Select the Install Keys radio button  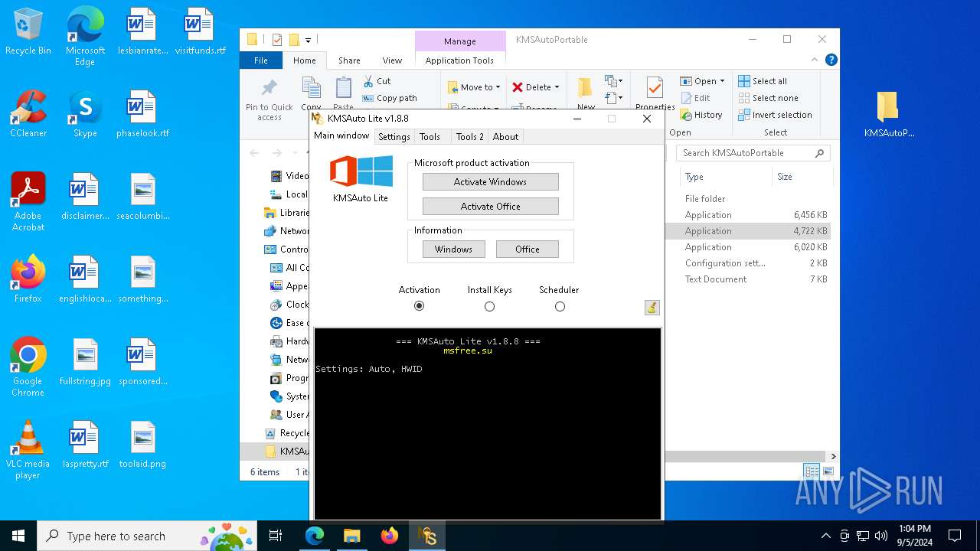(x=489, y=306)
